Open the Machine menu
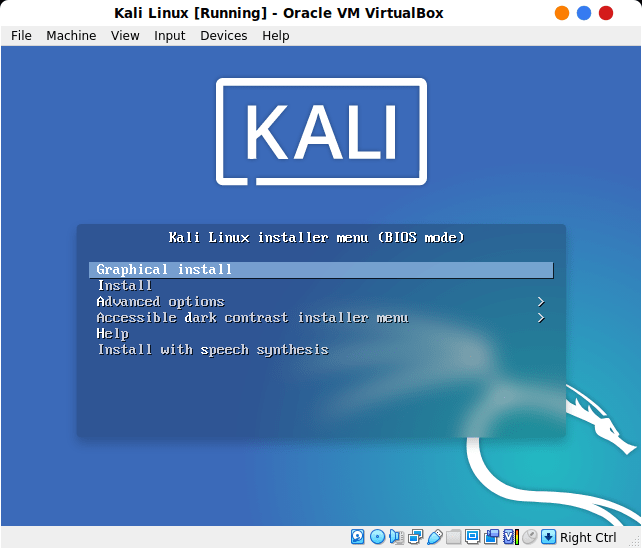 tap(71, 36)
